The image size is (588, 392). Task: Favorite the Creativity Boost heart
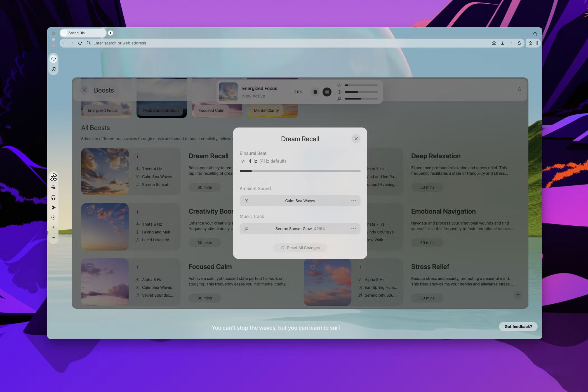click(x=90, y=212)
